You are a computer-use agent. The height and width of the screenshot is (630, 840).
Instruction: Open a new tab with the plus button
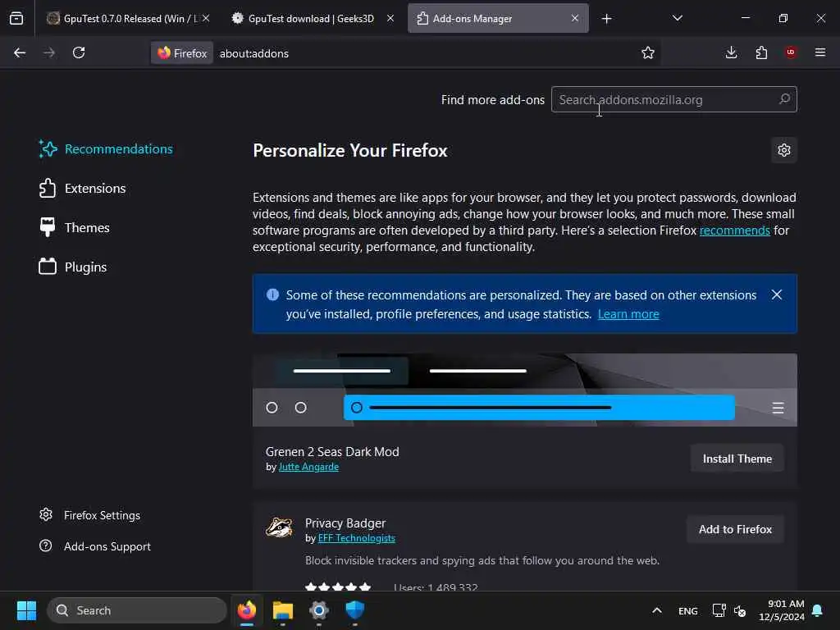click(606, 19)
